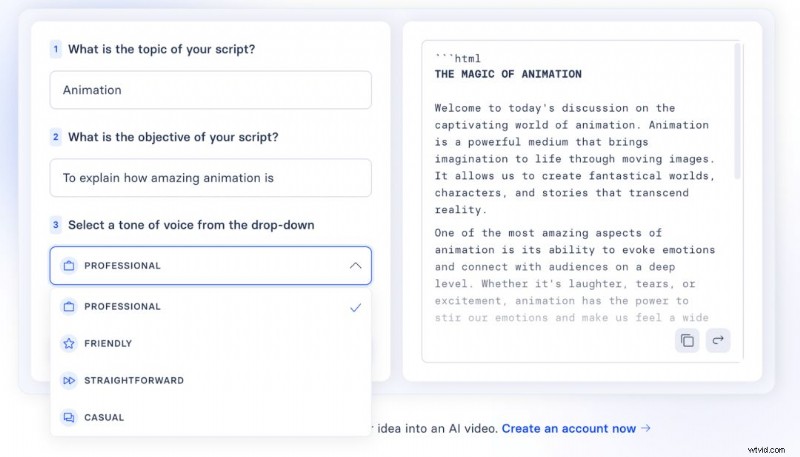
Task: Open the Create an account now link
Action: click(x=569, y=428)
